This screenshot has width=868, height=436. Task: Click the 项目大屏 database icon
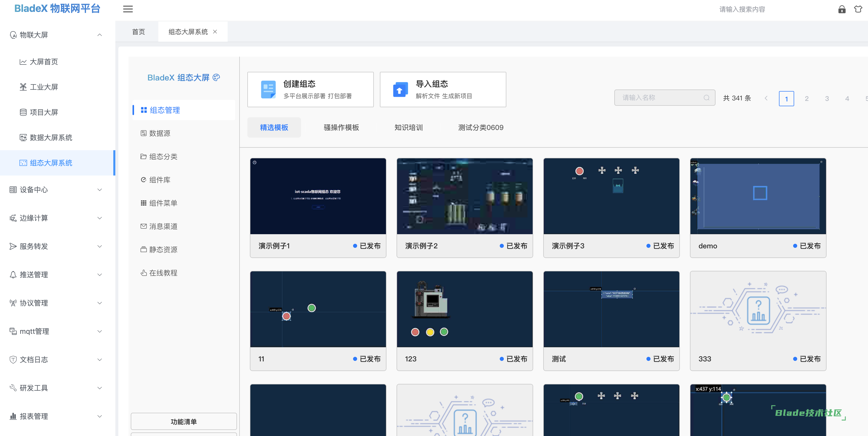pyautogui.click(x=23, y=112)
